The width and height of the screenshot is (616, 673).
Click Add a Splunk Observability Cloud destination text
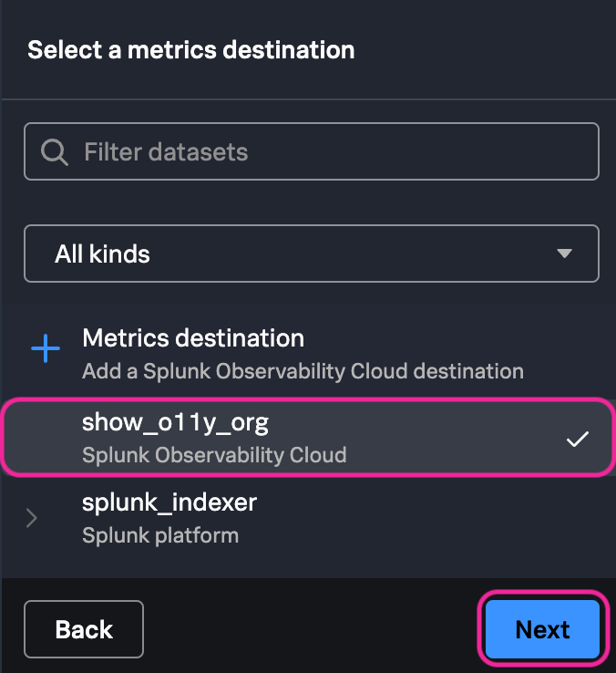coord(303,371)
